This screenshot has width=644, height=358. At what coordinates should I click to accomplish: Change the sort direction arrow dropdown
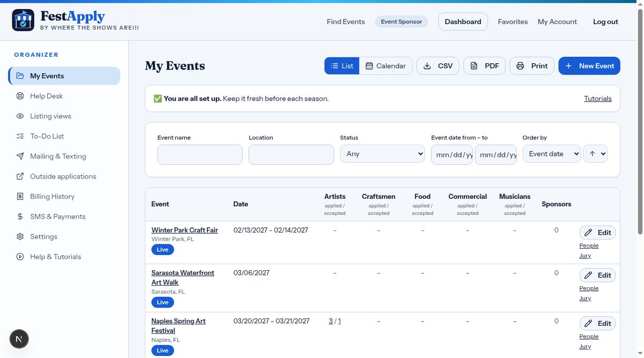tap(595, 154)
